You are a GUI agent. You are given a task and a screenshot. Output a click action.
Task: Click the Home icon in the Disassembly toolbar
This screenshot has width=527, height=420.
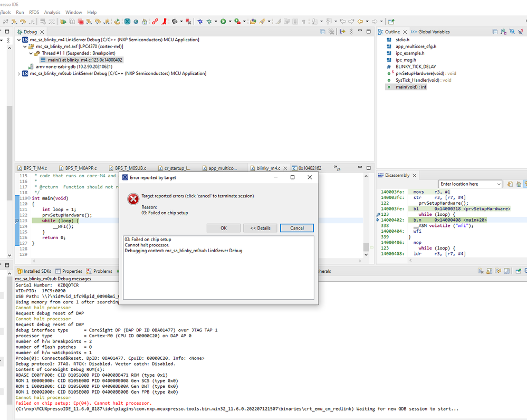pyautogui.click(x=519, y=185)
